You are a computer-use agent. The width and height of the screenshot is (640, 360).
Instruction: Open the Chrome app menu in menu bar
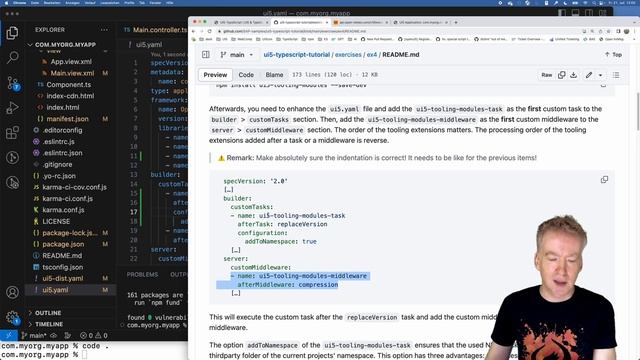(19, 3)
